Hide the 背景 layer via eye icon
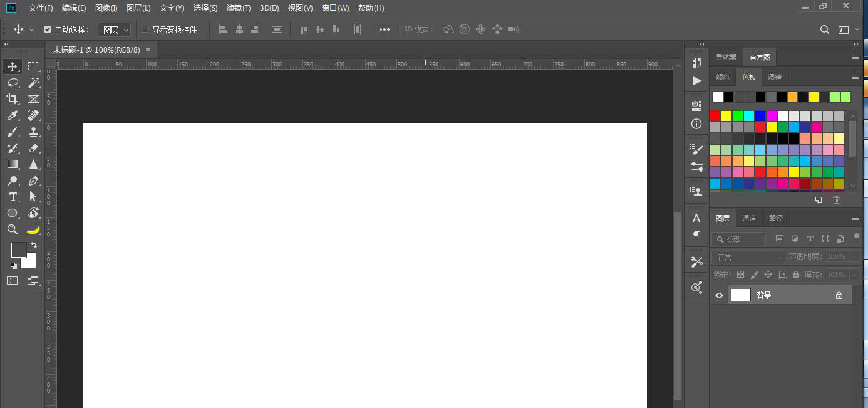868x408 pixels. (719, 295)
